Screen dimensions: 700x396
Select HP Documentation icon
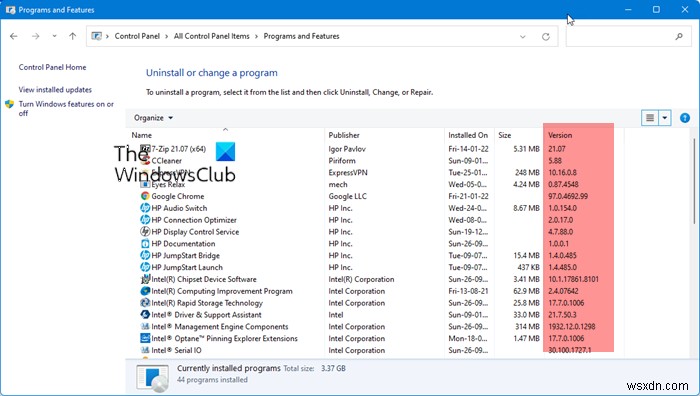pyautogui.click(x=145, y=243)
